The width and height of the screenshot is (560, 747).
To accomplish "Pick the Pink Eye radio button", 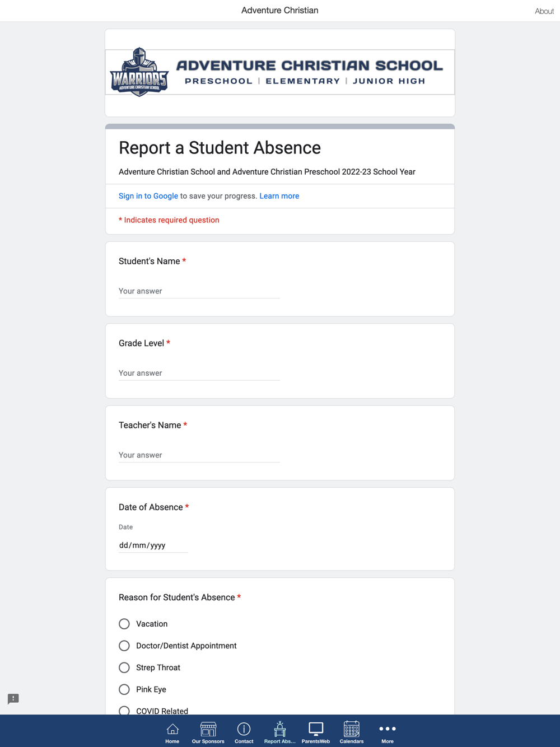I will pyautogui.click(x=124, y=689).
